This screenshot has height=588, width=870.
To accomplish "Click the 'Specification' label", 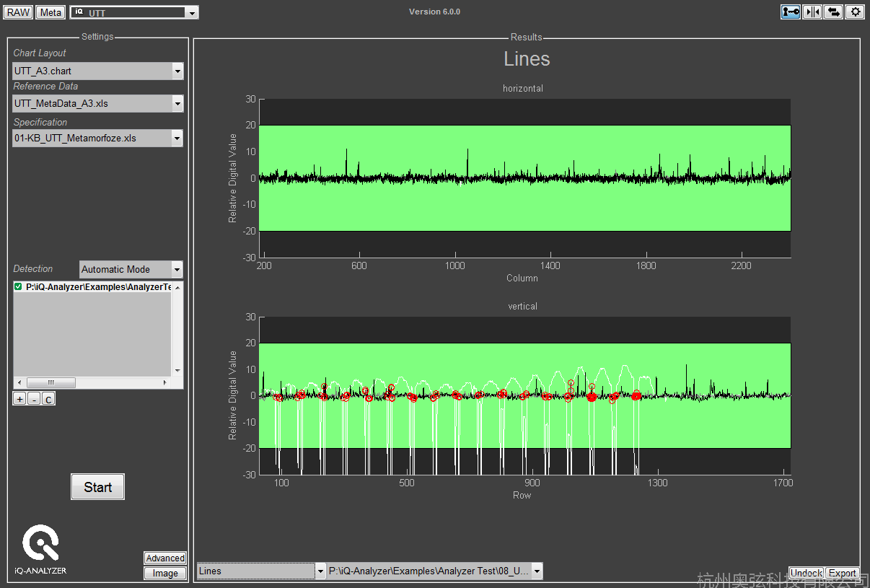I will [40, 123].
